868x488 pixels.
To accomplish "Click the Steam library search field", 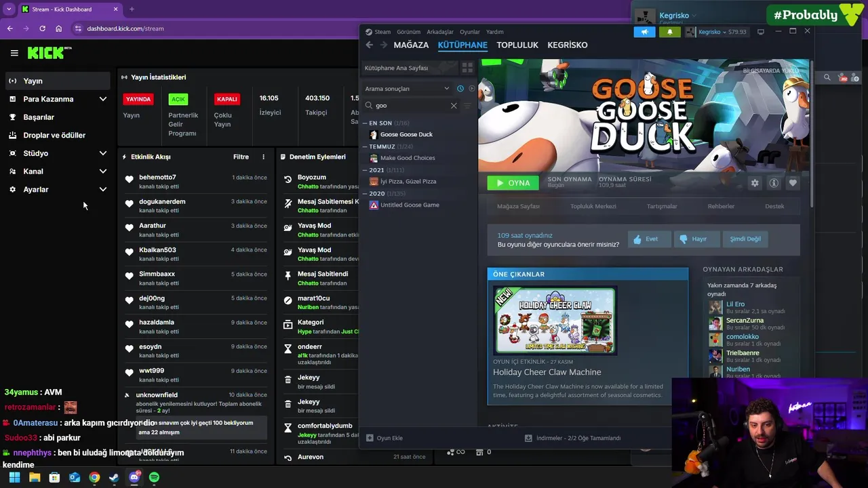I will click(x=411, y=106).
